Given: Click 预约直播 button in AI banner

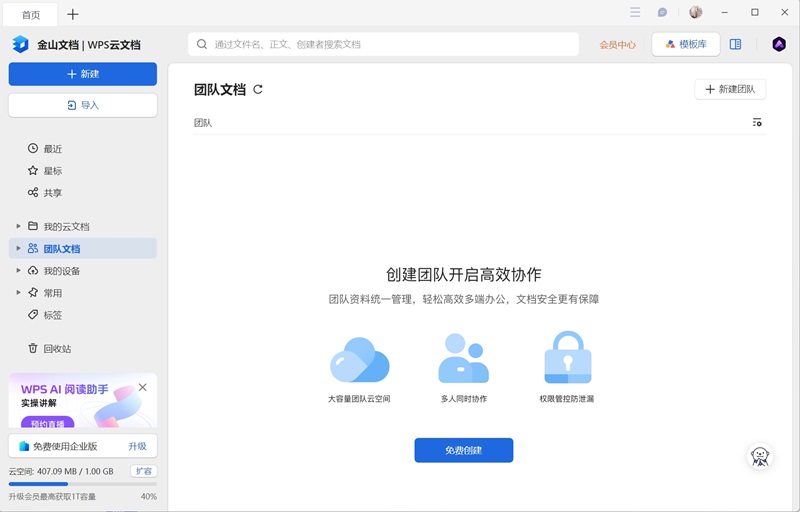Looking at the screenshot, I should pos(48,422).
